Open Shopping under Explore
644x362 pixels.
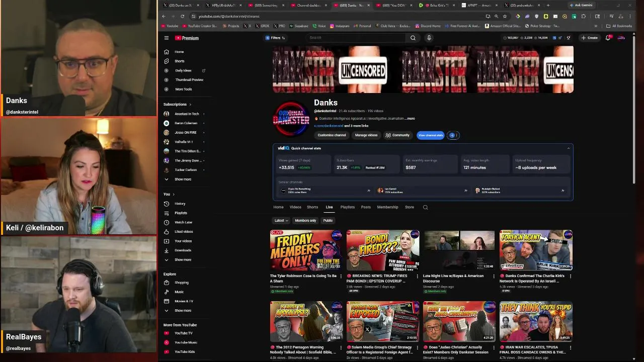tap(182, 283)
